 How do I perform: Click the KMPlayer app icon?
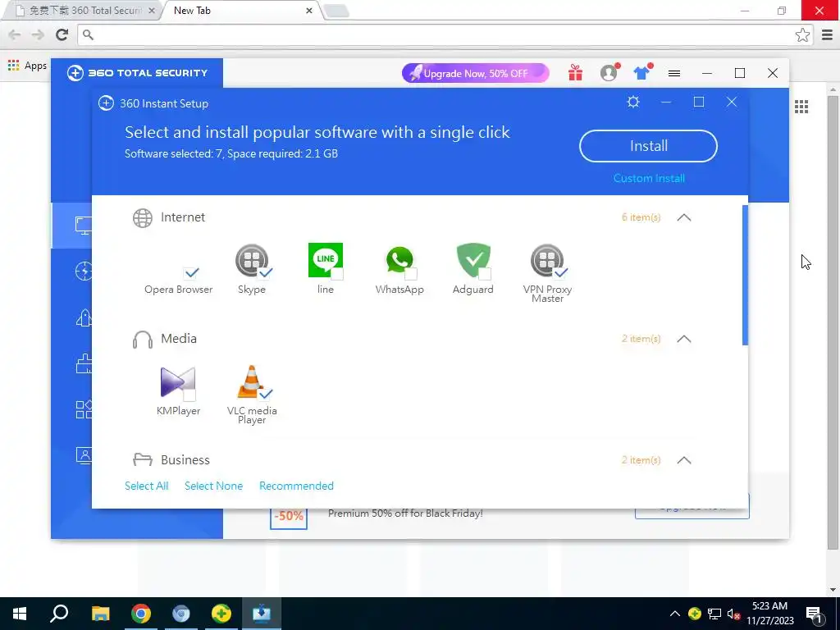pyautogui.click(x=178, y=382)
